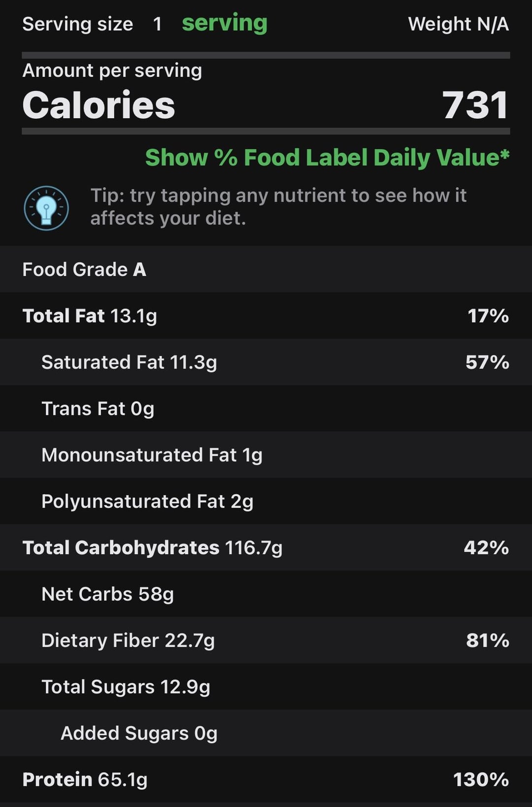Toggle Show % Food Label Daily Value
This screenshot has height=807, width=532.
point(327,158)
